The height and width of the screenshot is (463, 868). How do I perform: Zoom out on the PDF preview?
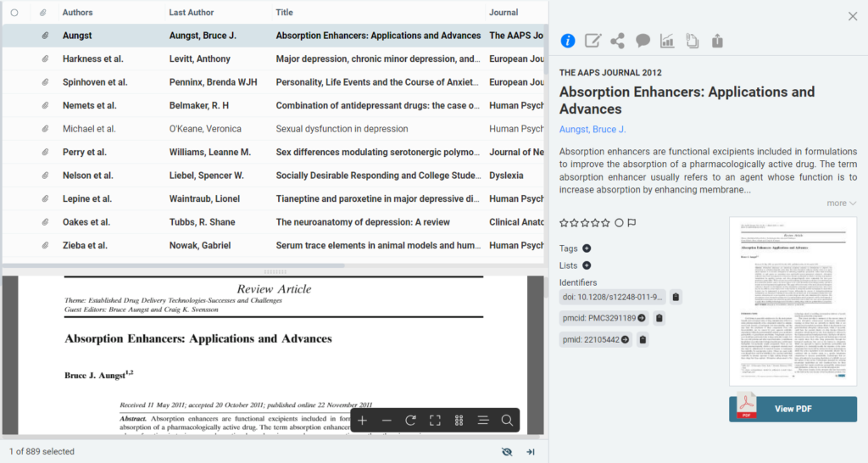(x=387, y=421)
